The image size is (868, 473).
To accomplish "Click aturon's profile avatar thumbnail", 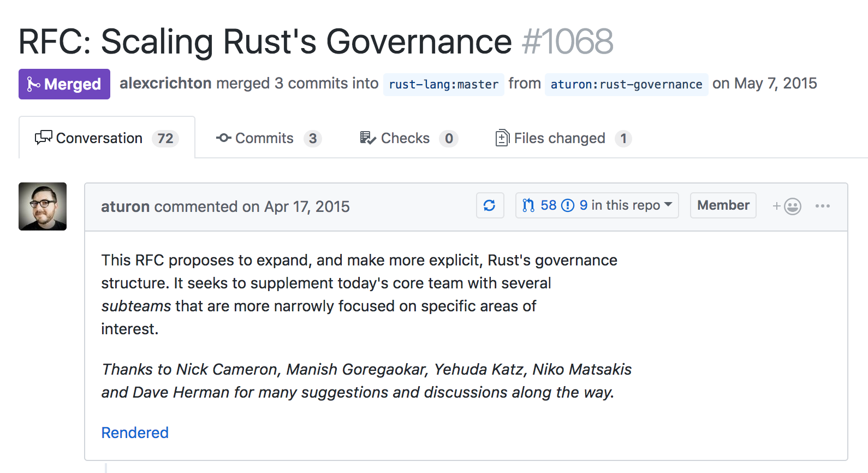I will click(x=43, y=206).
